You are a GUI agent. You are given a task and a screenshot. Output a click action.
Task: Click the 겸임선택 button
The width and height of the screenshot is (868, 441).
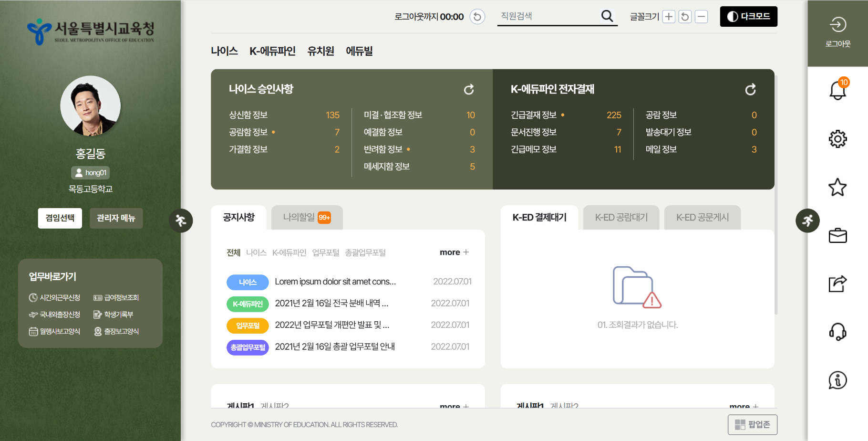pyautogui.click(x=60, y=218)
